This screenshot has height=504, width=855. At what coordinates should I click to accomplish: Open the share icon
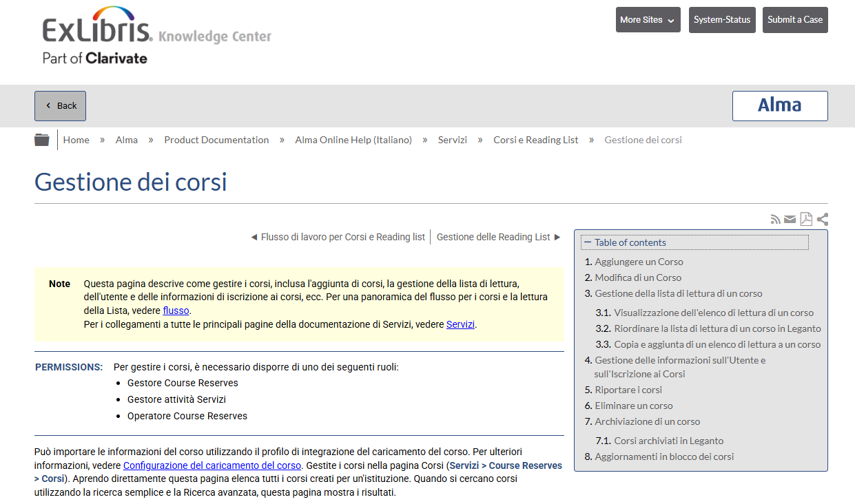(822, 220)
